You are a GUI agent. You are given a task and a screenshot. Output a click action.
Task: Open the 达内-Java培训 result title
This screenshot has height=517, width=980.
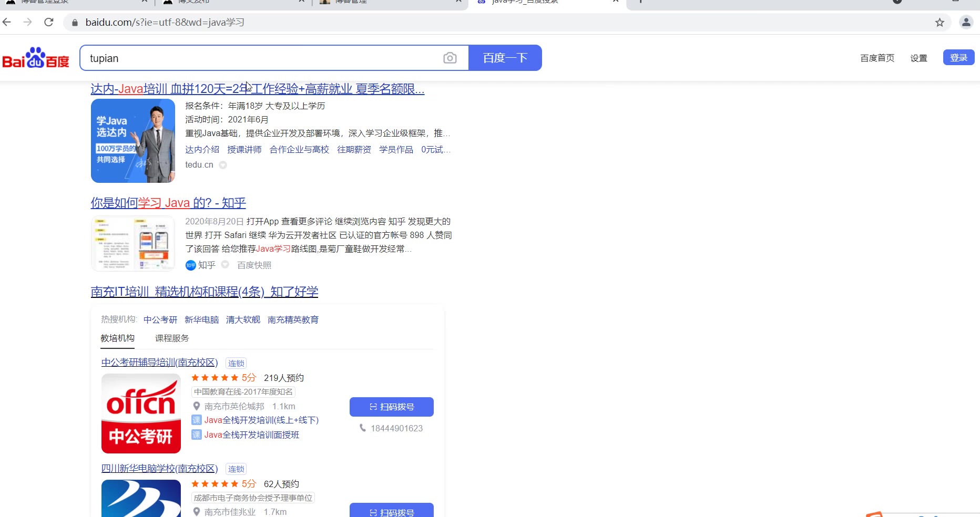[258, 89]
